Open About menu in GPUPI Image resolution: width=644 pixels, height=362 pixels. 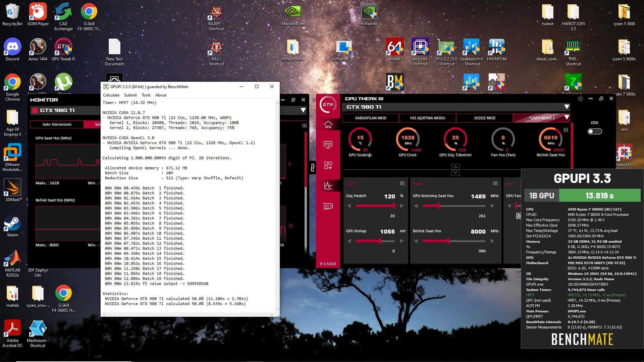(161, 95)
